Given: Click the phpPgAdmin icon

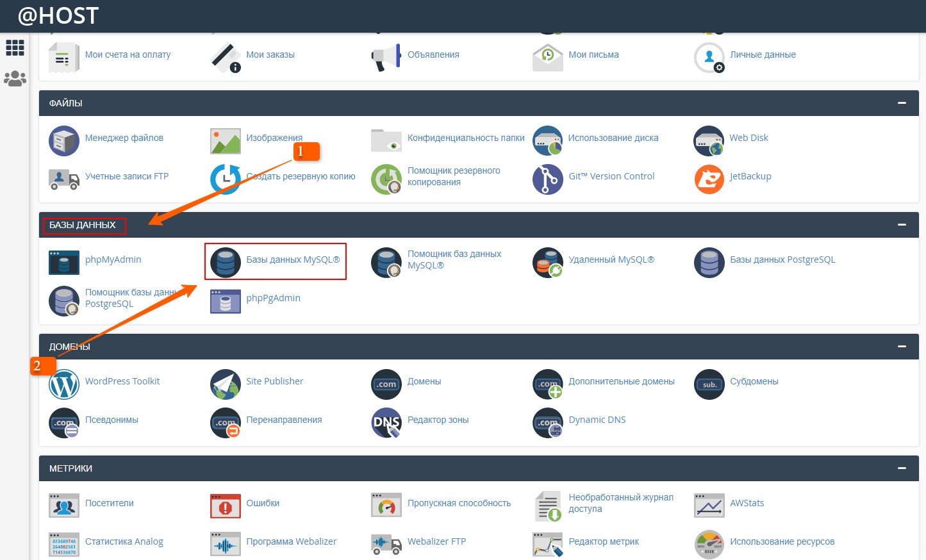Looking at the screenshot, I should click(x=226, y=301).
